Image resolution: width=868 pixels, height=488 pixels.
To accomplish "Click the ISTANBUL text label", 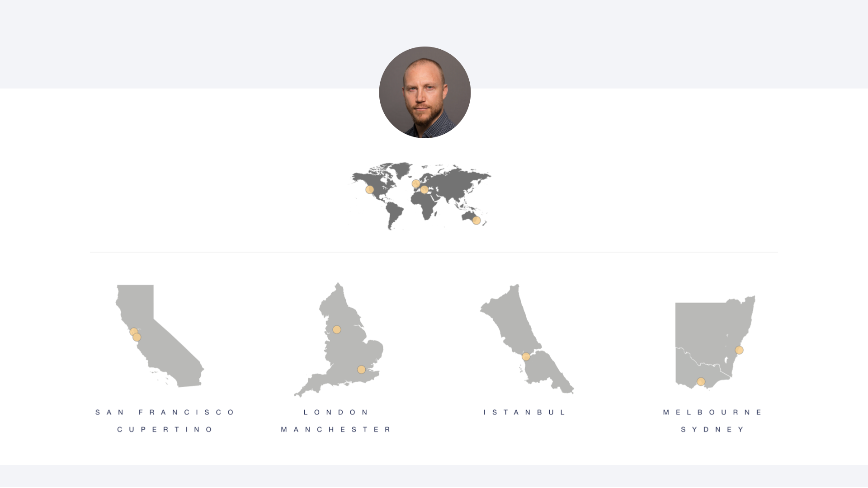I will [x=524, y=412].
